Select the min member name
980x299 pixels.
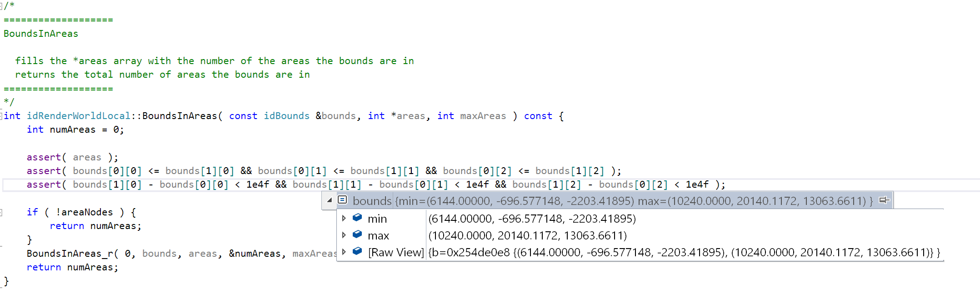pyautogui.click(x=377, y=219)
